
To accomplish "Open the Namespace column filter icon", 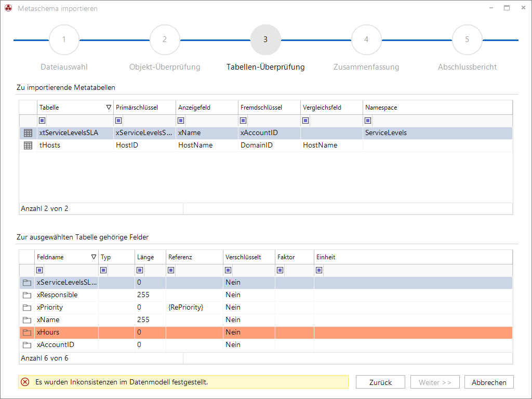I will [x=368, y=121].
